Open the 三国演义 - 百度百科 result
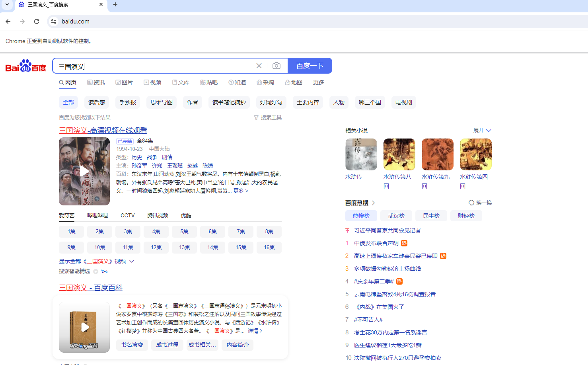588x365 pixels. tap(91, 288)
